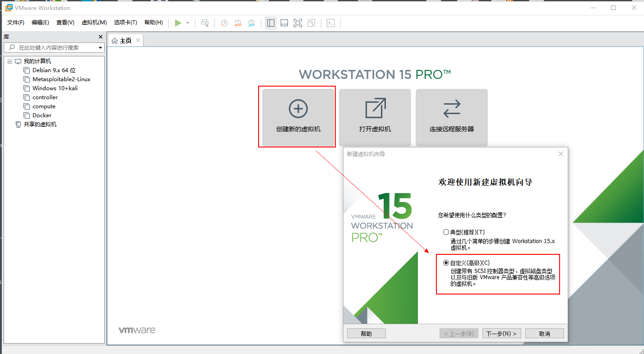Click 下一步(N) > in the wizard
Image resolution: width=644 pixels, height=354 pixels.
[502, 334]
